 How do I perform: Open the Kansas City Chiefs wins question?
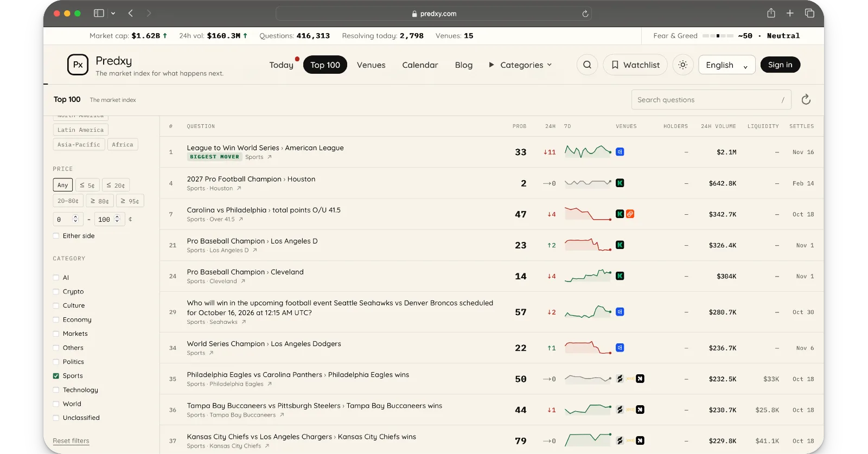tap(302, 437)
